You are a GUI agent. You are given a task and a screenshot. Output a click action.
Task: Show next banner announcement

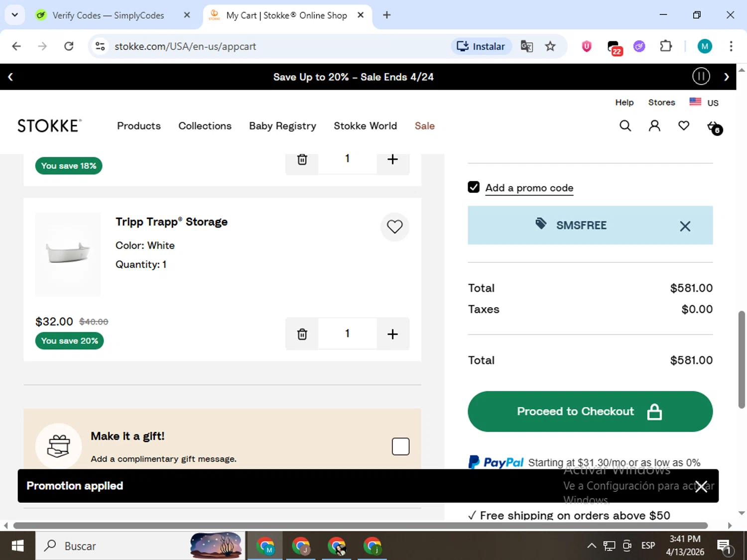coord(727,77)
